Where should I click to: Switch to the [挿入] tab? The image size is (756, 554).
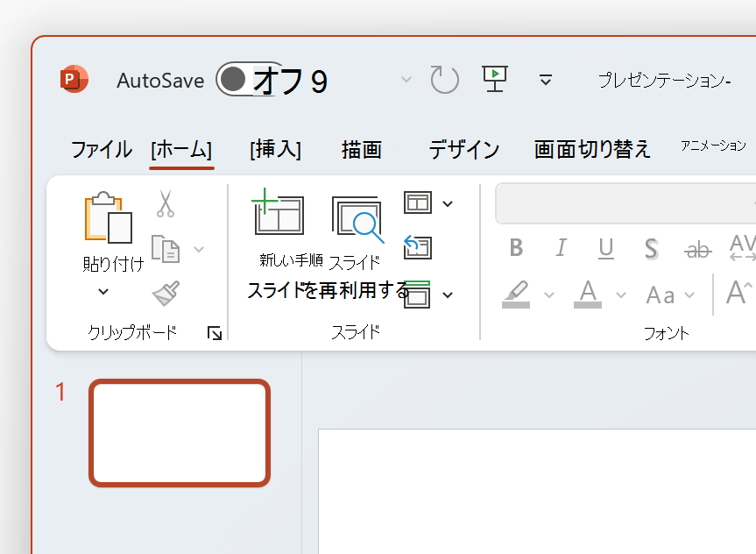point(275,150)
